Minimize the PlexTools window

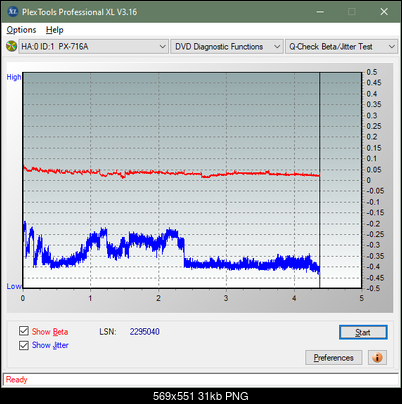point(320,12)
